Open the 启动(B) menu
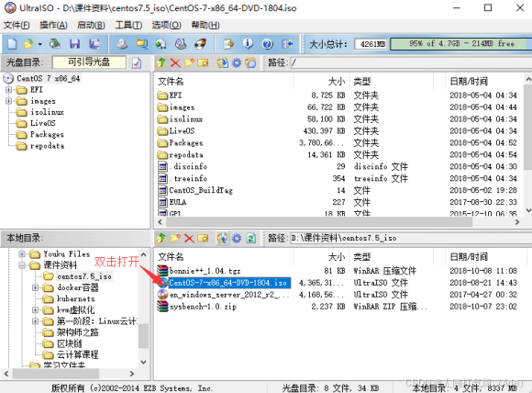This screenshot has height=393, width=532. tap(91, 25)
